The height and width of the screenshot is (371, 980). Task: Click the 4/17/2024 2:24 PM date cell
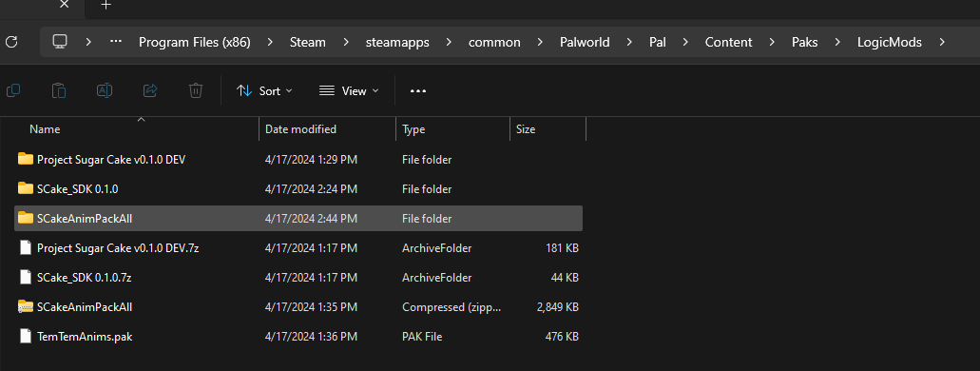[311, 189]
